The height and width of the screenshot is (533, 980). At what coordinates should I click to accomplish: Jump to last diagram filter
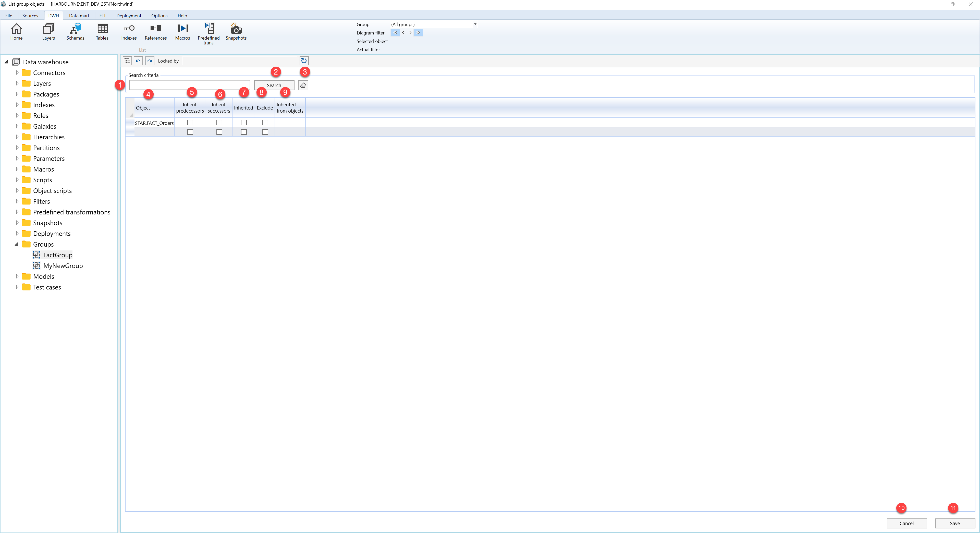coord(418,33)
